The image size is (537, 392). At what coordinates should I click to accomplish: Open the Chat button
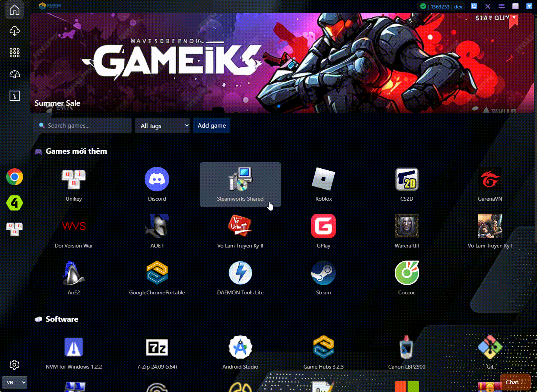[515, 382]
